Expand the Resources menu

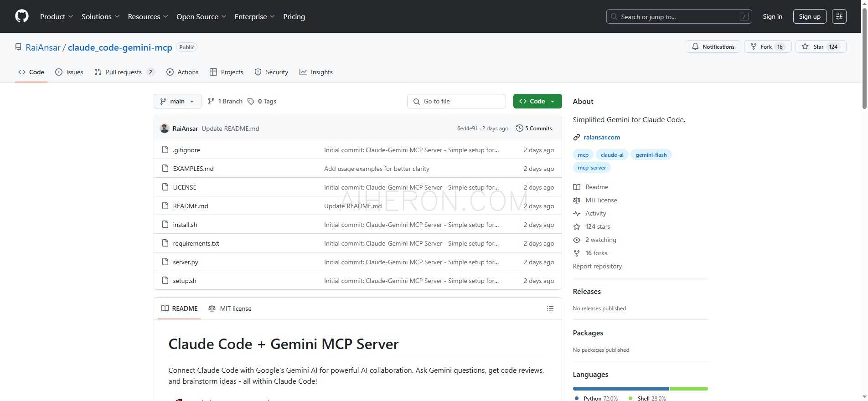point(148,16)
